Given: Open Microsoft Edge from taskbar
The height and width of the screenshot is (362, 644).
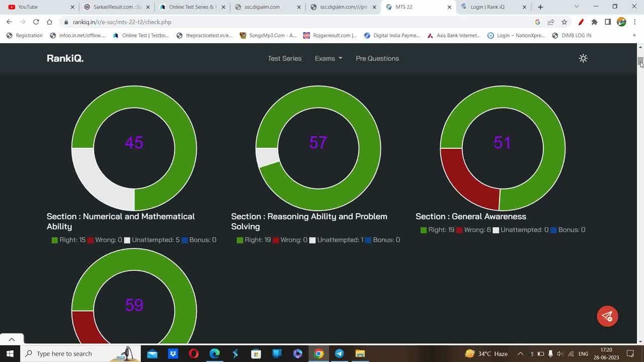Looking at the screenshot, I should [214, 354].
